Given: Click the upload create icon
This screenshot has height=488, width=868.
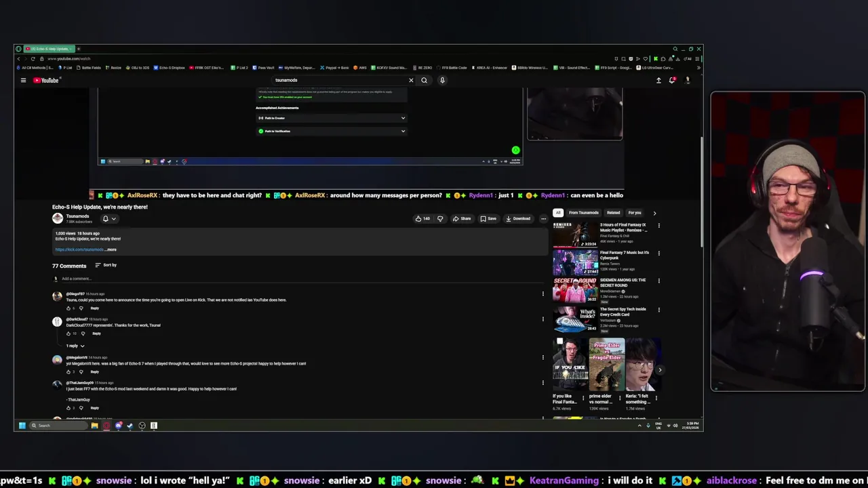Looking at the screenshot, I should point(658,80).
